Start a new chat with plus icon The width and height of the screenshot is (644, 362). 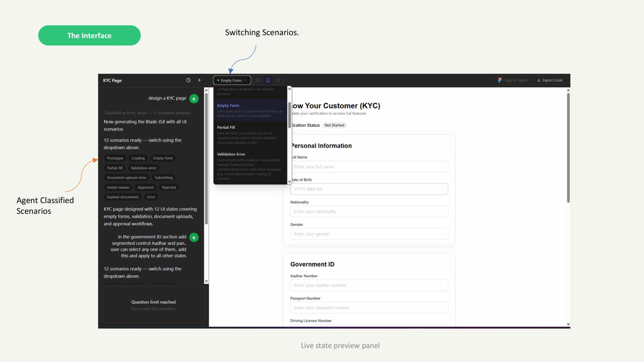click(x=199, y=80)
